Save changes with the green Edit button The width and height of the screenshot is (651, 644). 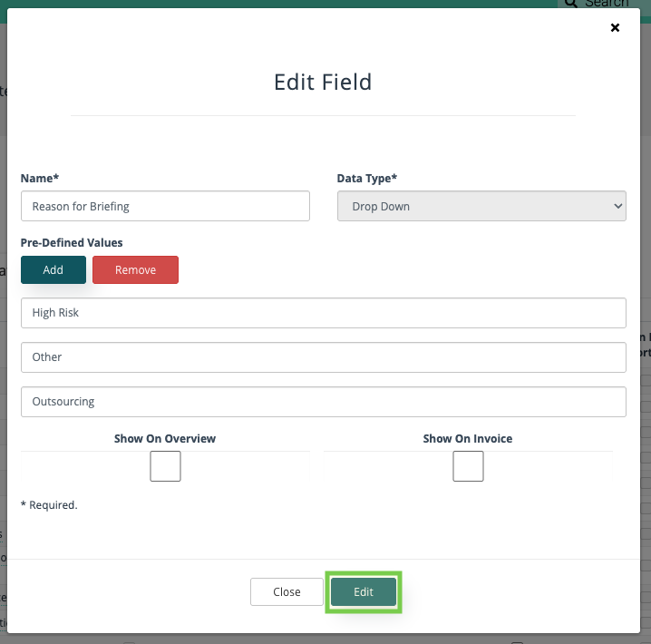[364, 591]
